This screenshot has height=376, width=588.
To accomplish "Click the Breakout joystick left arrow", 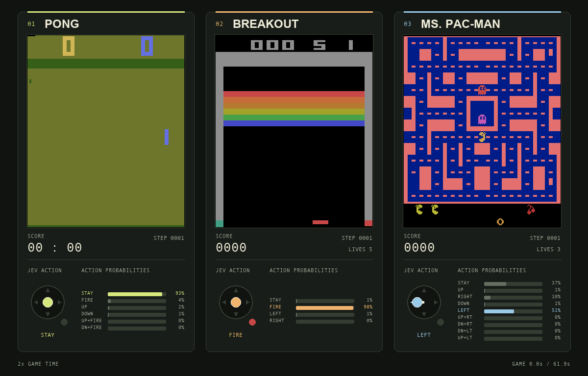I will click(224, 302).
